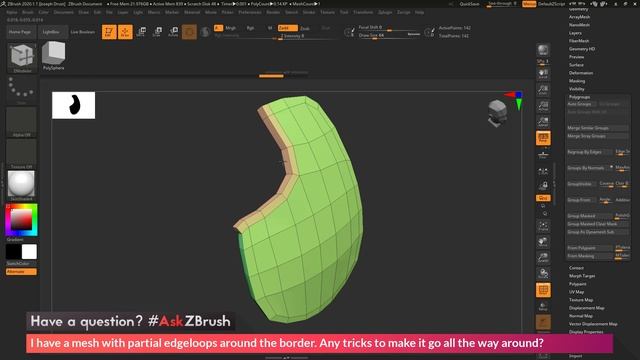Open the Dots stroke selector
Screen dimensions: 640x360
point(21,90)
